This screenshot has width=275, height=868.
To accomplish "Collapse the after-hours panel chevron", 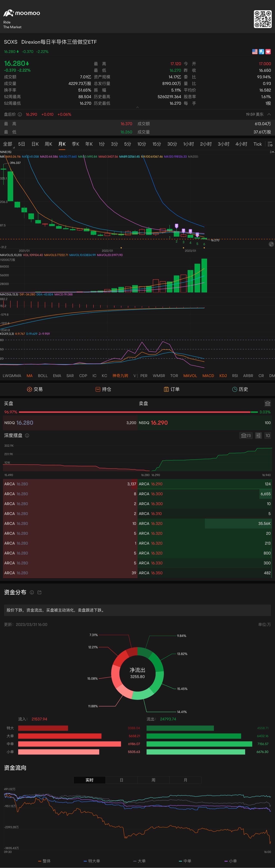I will coord(269,114).
